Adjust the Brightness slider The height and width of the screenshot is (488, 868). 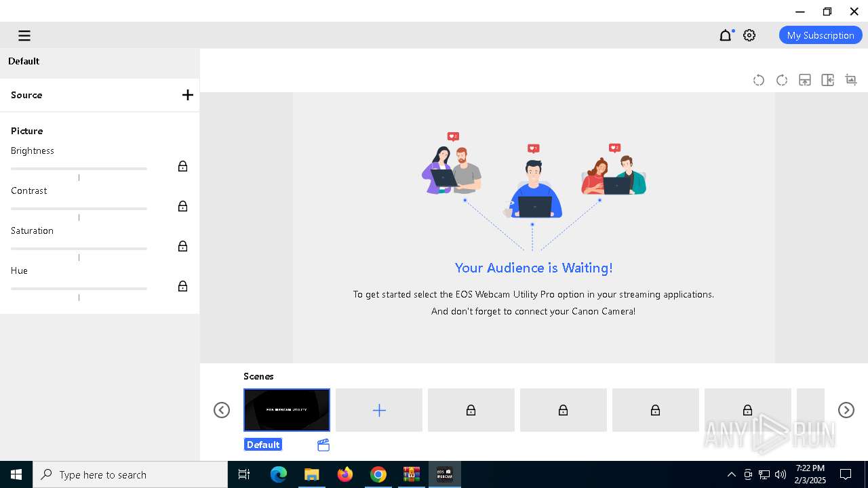point(79,169)
